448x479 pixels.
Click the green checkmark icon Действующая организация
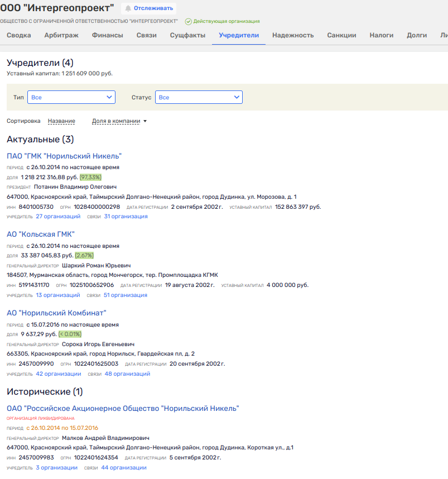pos(189,21)
